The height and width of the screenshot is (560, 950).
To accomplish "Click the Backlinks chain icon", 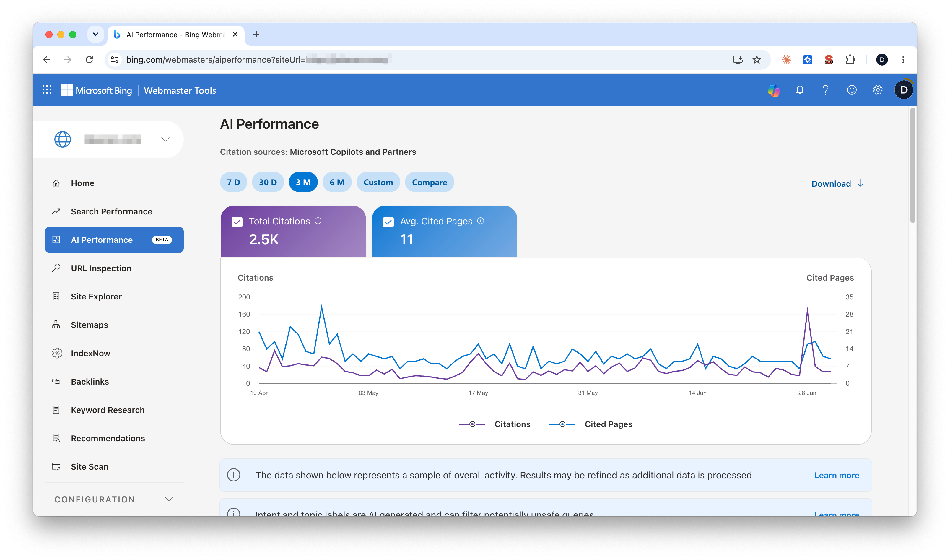I will click(x=56, y=382).
